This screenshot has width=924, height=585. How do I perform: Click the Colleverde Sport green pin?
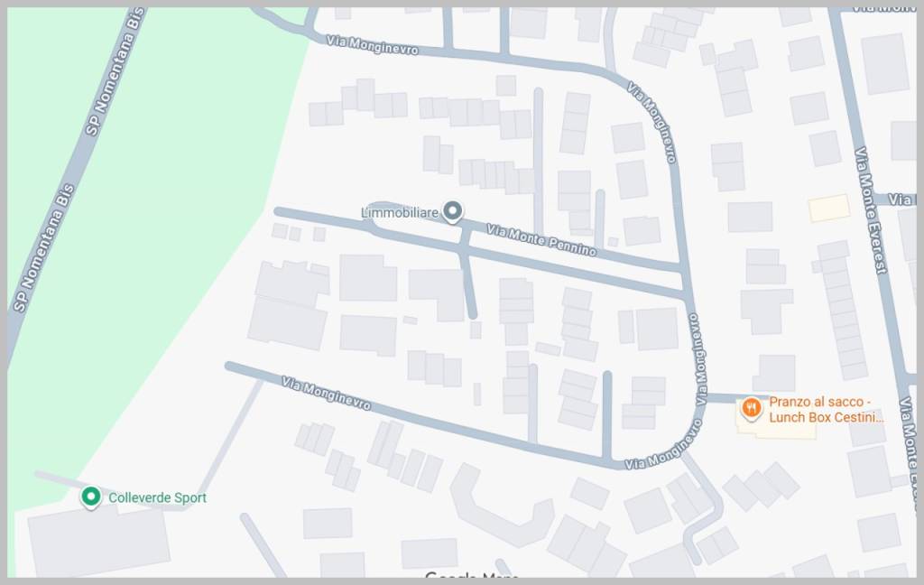(x=91, y=497)
